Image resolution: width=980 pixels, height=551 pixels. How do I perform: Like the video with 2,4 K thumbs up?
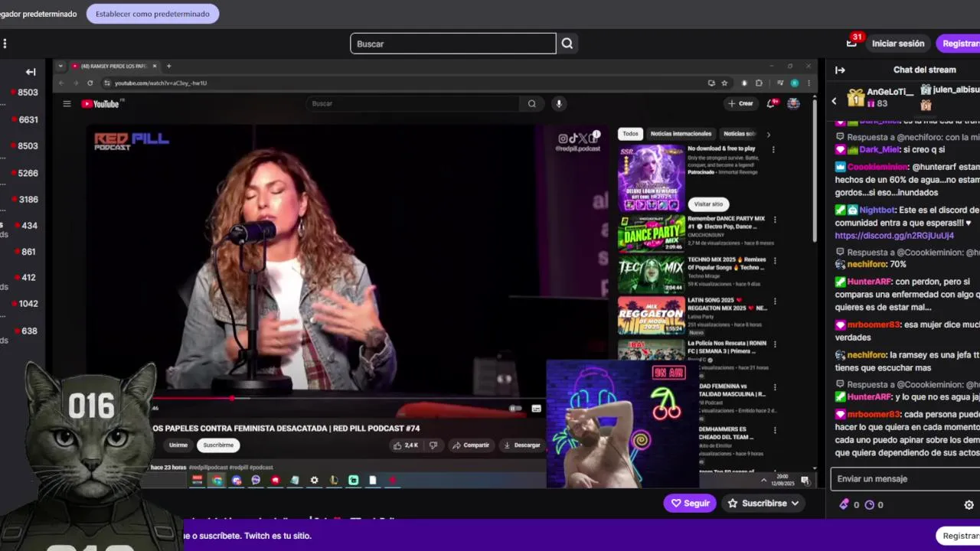click(406, 445)
